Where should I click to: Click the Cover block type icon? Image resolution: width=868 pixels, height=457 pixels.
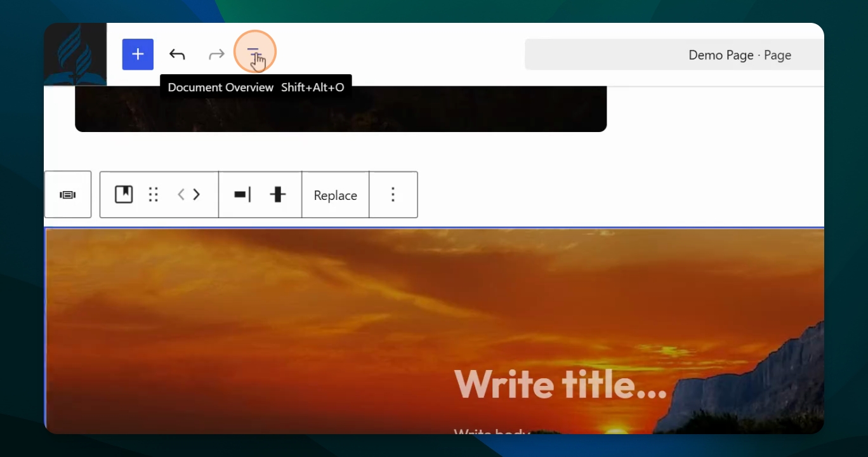124,195
